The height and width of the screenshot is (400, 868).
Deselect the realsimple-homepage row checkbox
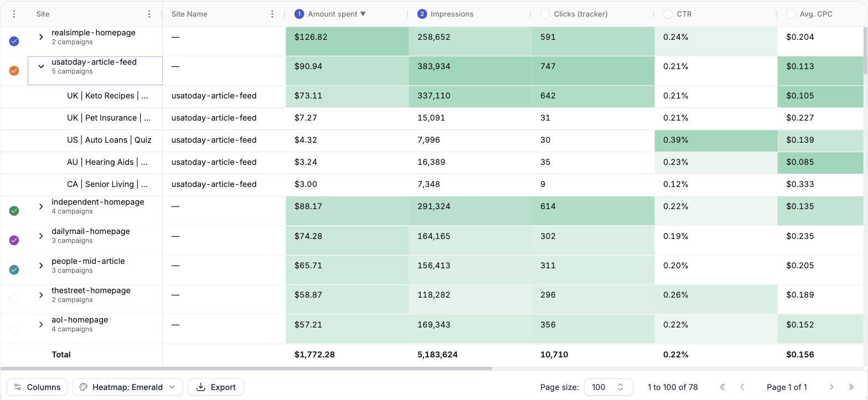coord(14,41)
